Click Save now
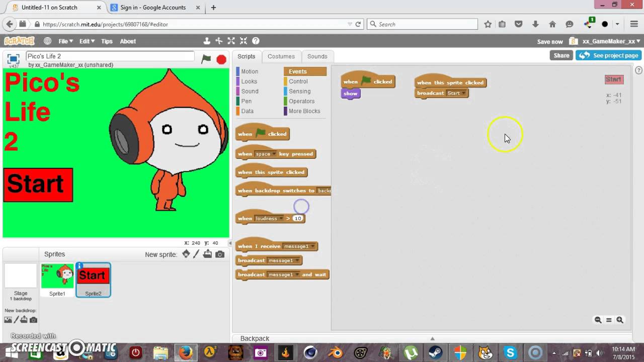The image size is (644, 362). point(550,42)
